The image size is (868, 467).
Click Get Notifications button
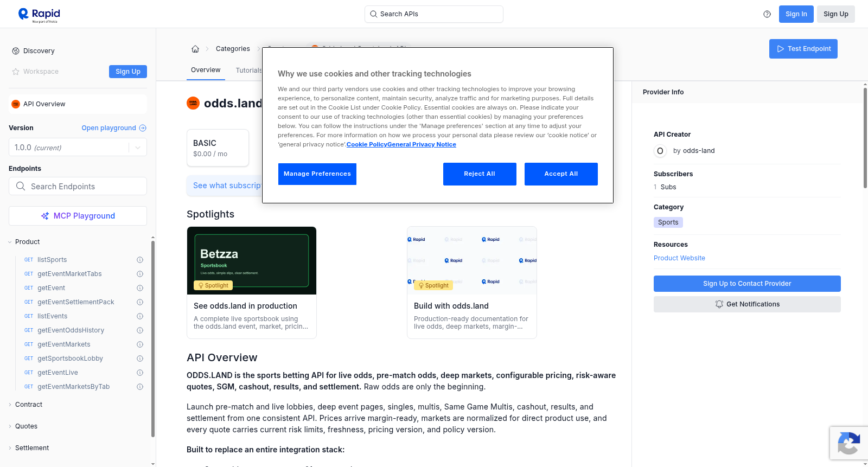[x=747, y=304]
